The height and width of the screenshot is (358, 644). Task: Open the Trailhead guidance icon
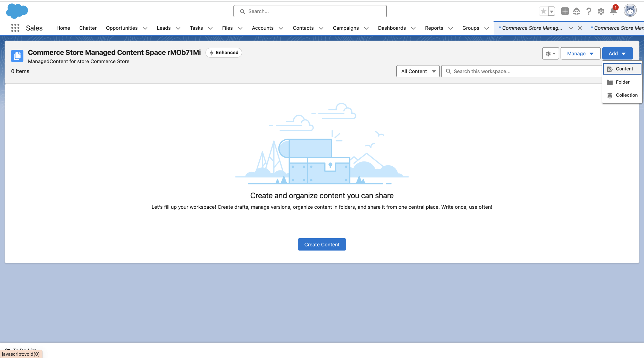tap(577, 11)
